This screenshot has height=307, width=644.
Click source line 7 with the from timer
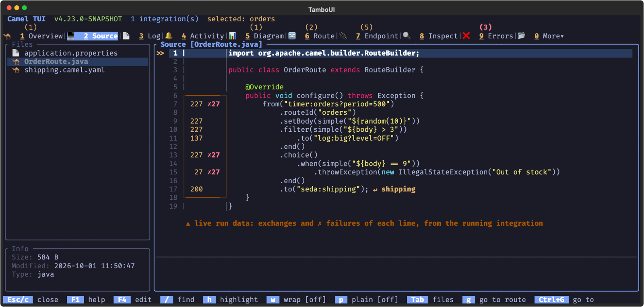pos(328,104)
